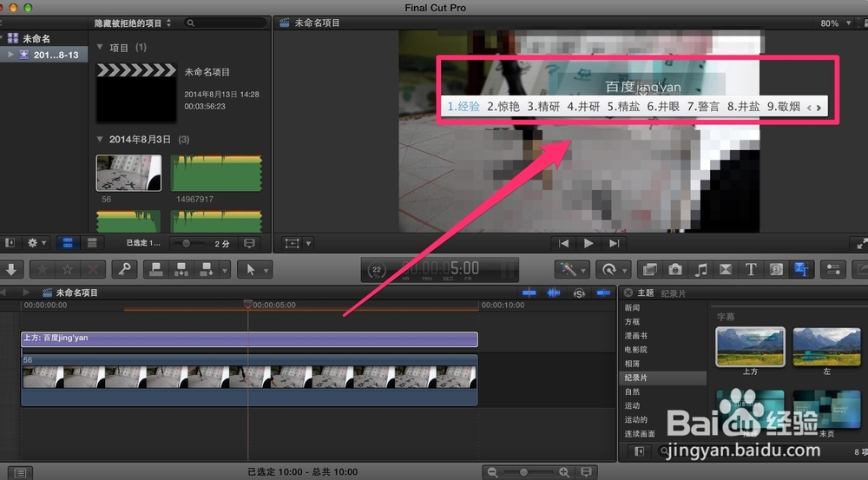Collapse the 项目 (1) section

pyautogui.click(x=100, y=47)
